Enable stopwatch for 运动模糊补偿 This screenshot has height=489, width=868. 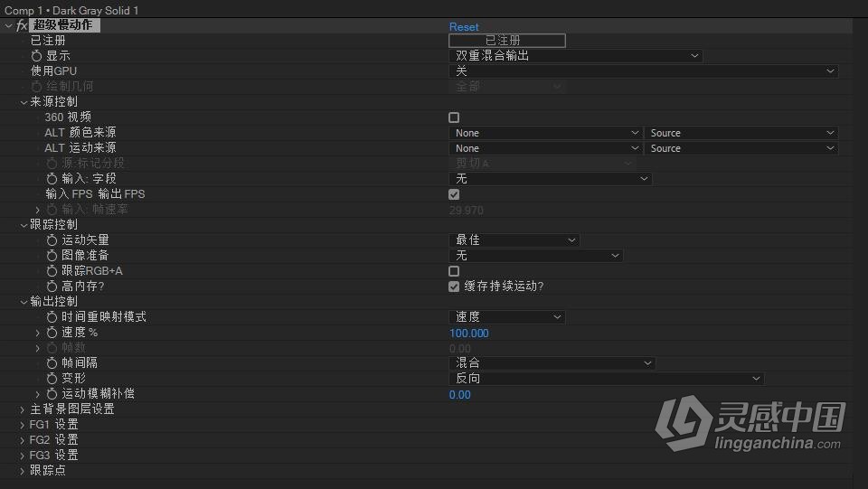click(52, 394)
